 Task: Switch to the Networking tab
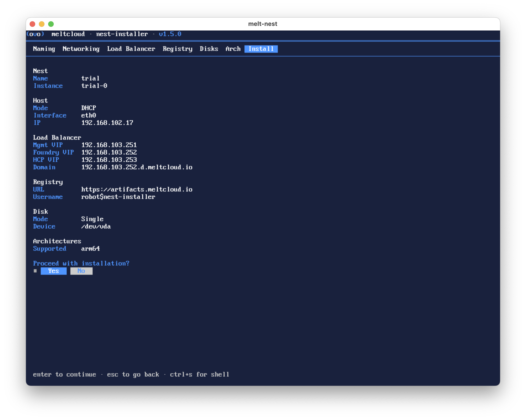81,49
